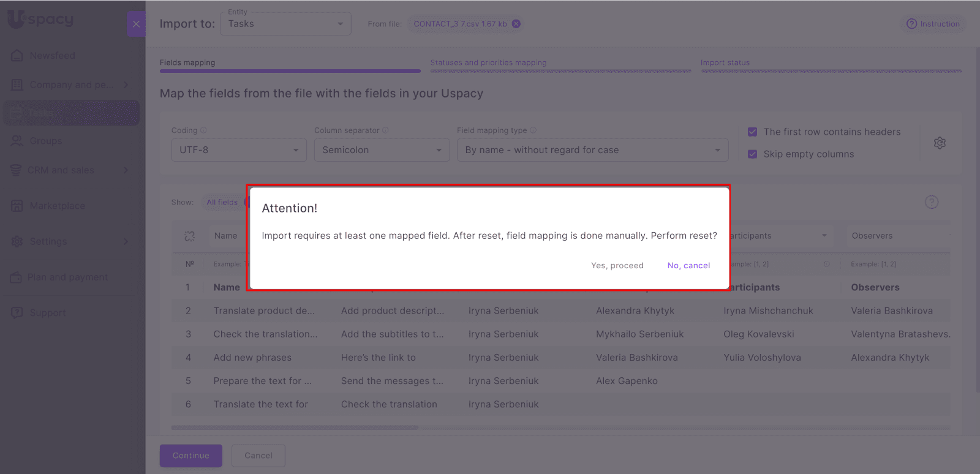
Task: Go to the Import status tab
Action: (725, 62)
